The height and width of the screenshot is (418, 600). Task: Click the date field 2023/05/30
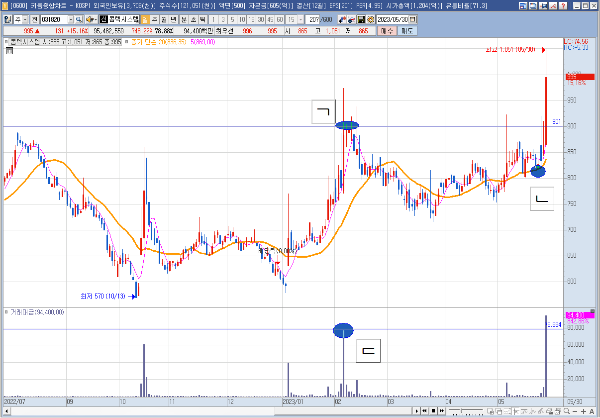[393, 20]
